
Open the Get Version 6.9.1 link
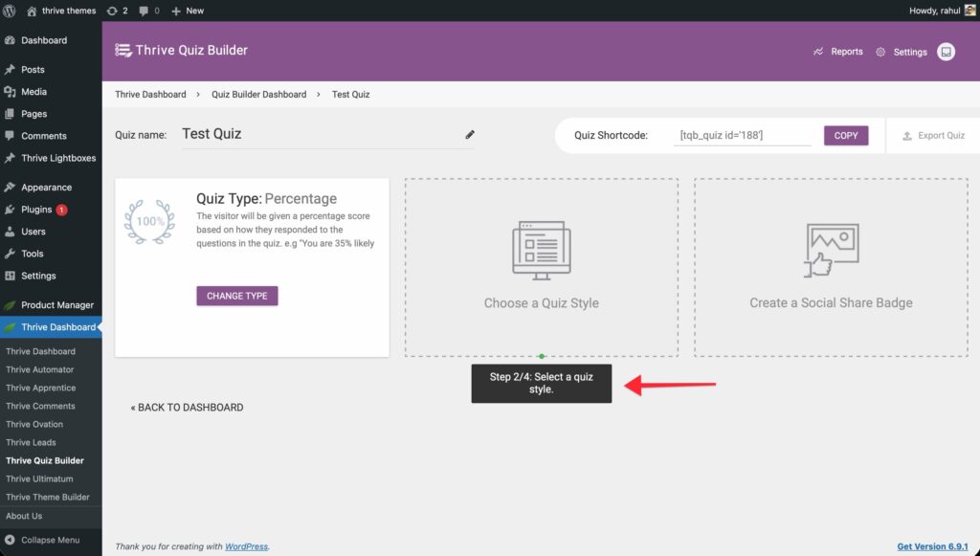click(x=932, y=546)
